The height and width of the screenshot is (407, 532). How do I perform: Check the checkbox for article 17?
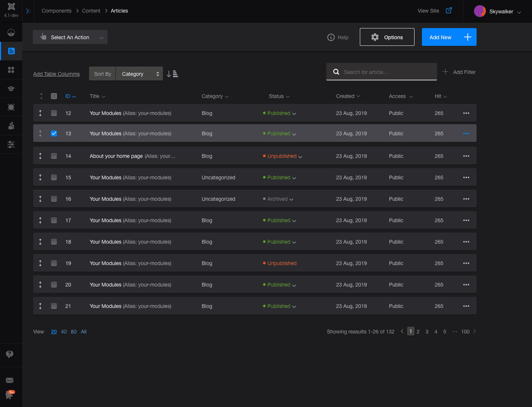(54, 220)
